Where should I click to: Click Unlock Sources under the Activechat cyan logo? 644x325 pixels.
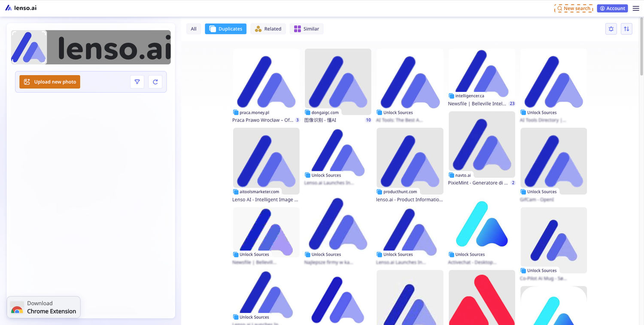pos(470,254)
